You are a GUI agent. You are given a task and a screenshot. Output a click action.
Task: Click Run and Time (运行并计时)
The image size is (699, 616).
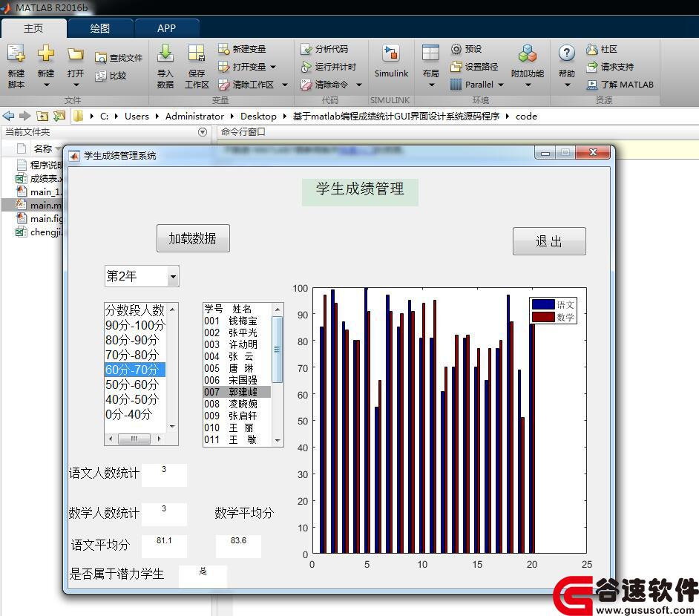tap(329, 67)
